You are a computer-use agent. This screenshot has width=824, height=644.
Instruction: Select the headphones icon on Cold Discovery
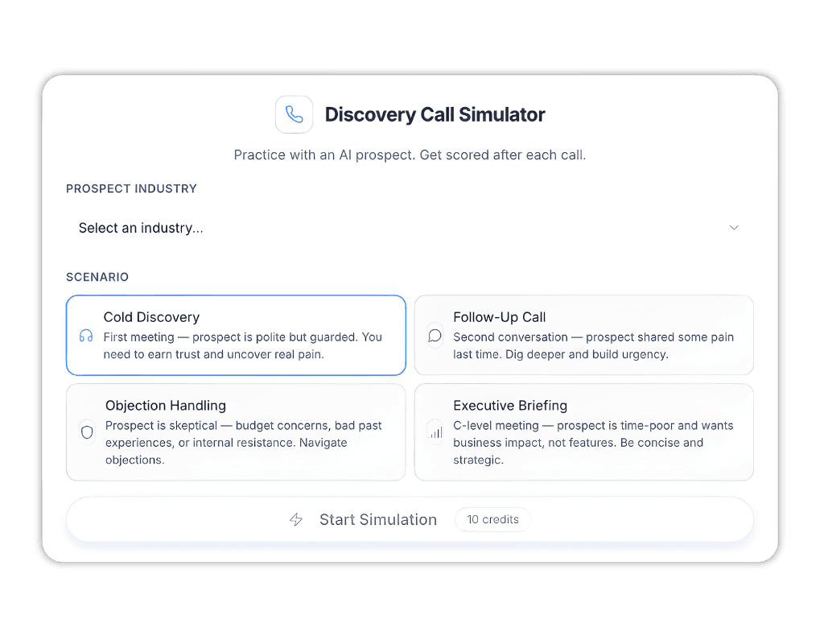point(86,336)
